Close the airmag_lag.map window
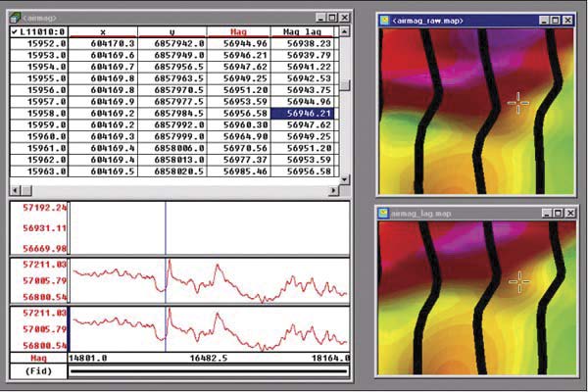 [x=570, y=213]
